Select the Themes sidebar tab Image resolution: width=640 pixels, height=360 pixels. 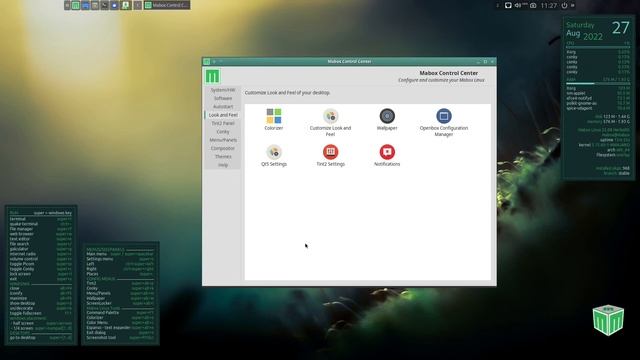223,157
